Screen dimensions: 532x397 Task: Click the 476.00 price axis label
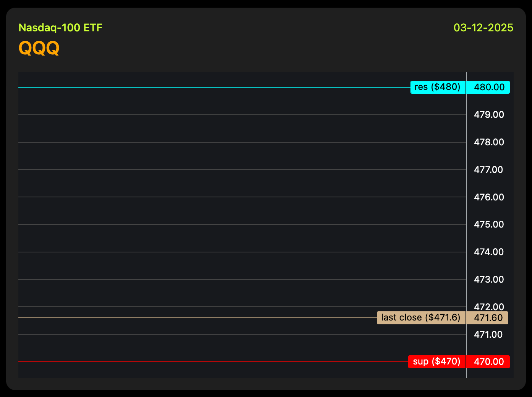tap(489, 197)
